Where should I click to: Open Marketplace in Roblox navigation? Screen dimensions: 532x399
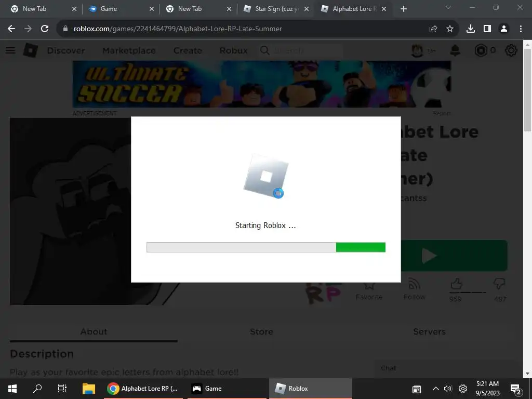pyautogui.click(x=129, y=50)
